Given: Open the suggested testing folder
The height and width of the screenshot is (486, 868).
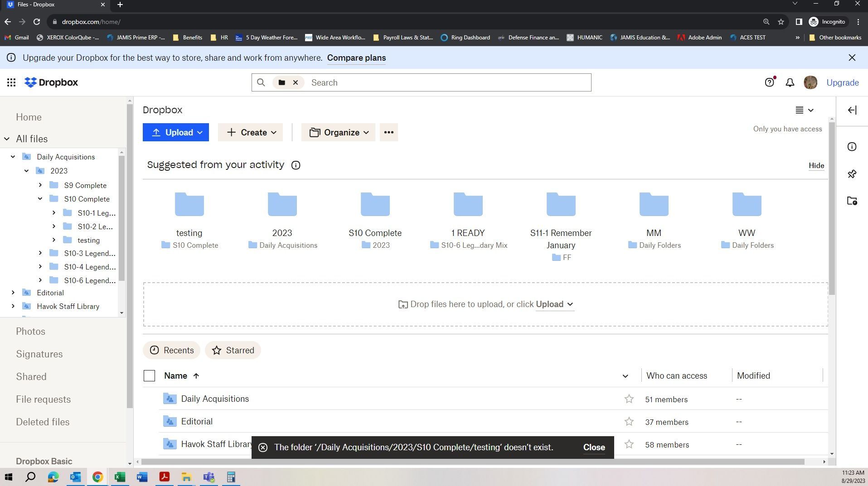Looking at the screenshot, I should (x=189, y=220).
